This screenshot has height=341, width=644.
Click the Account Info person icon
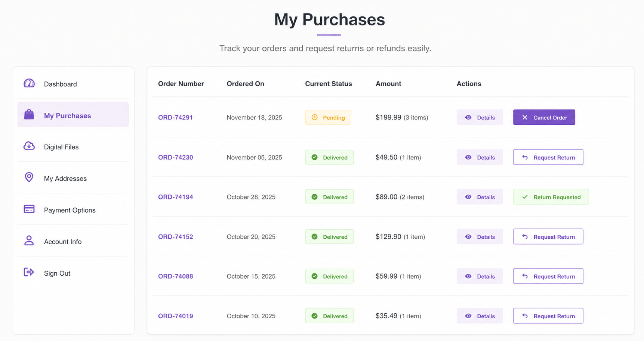29,241
